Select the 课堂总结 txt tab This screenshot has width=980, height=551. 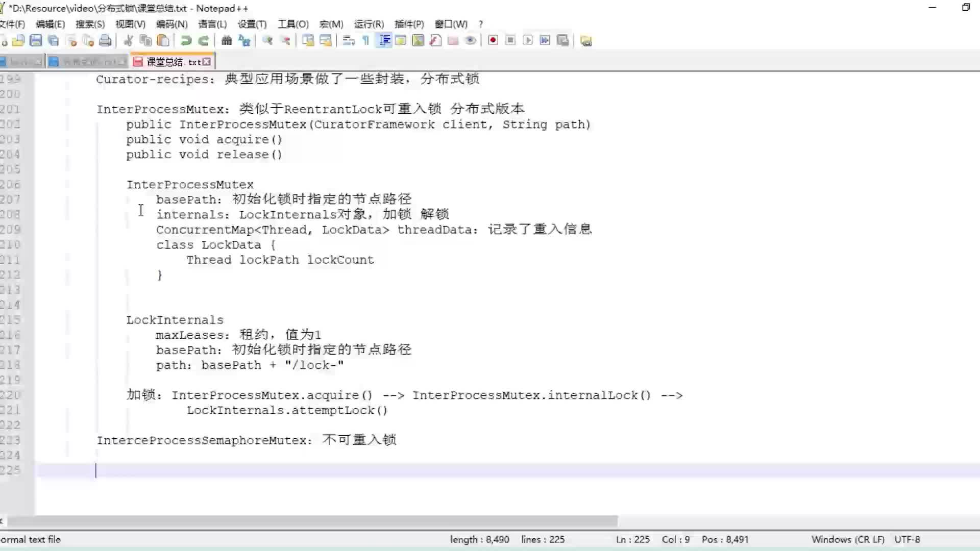[x=171, y=61]
